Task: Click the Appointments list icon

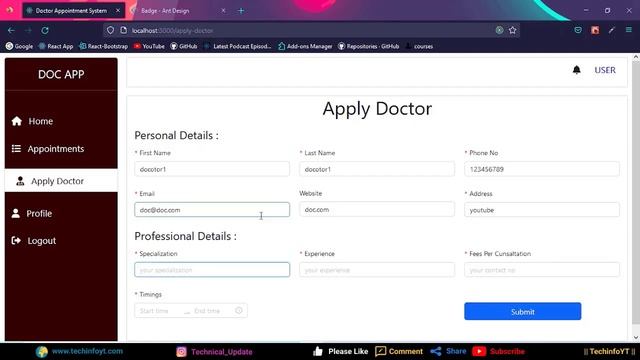Action: pos(16,149)
